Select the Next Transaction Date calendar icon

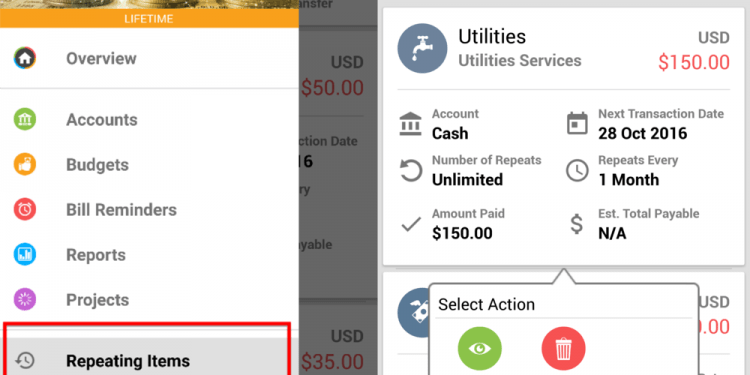point(577,123)
